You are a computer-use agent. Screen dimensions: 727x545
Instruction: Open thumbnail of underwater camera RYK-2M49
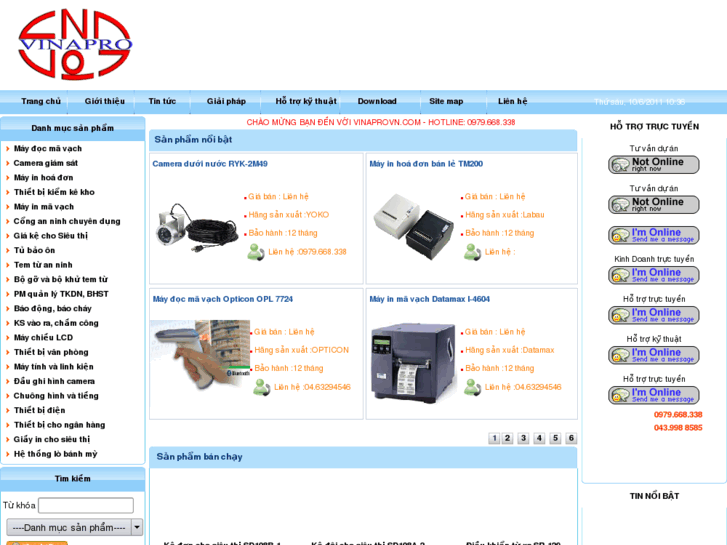(x=197, y=228)
